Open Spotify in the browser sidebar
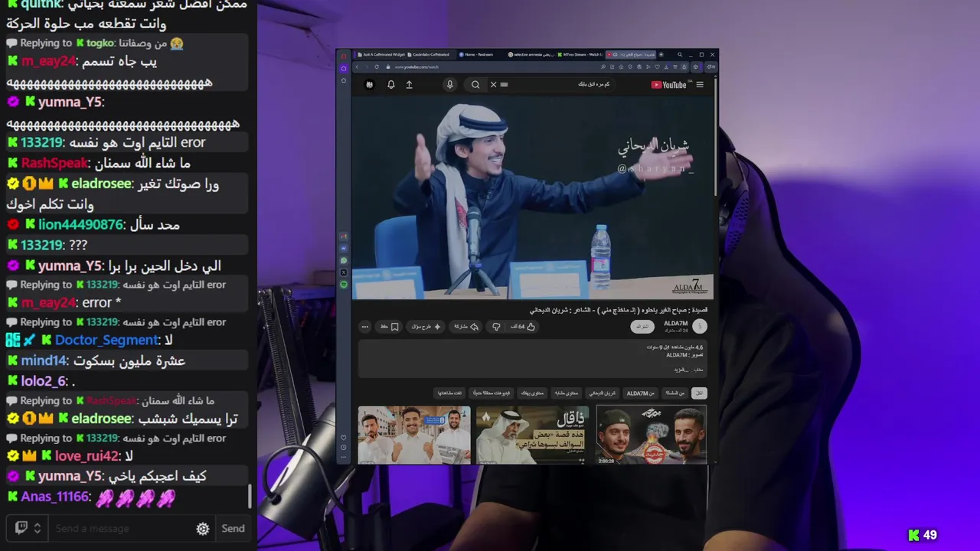980x551 pixels. [344, 285]
